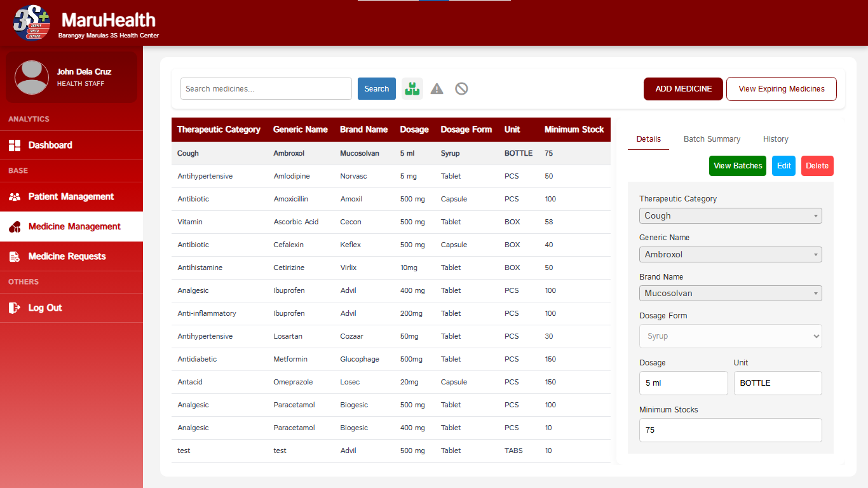This screenshot has width=868, height=488.
Task: Click the green View Batches button
Action: [x=738, y=166]
